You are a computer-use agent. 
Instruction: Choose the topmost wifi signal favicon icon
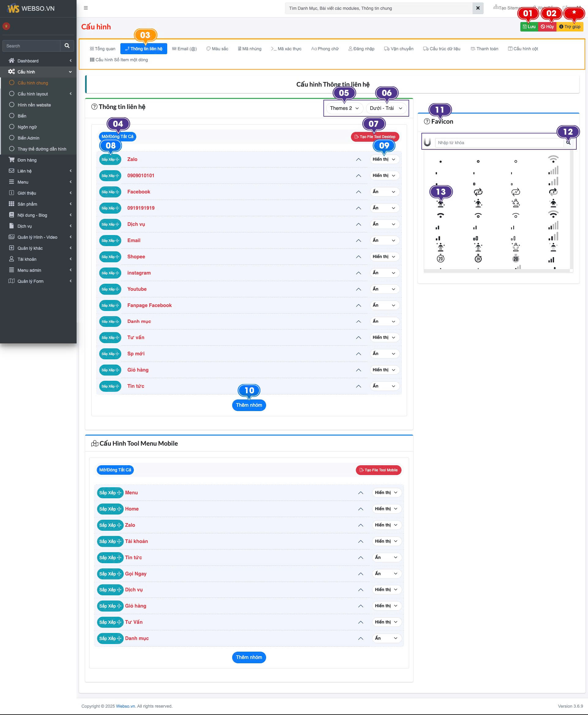tap(553, 159)
